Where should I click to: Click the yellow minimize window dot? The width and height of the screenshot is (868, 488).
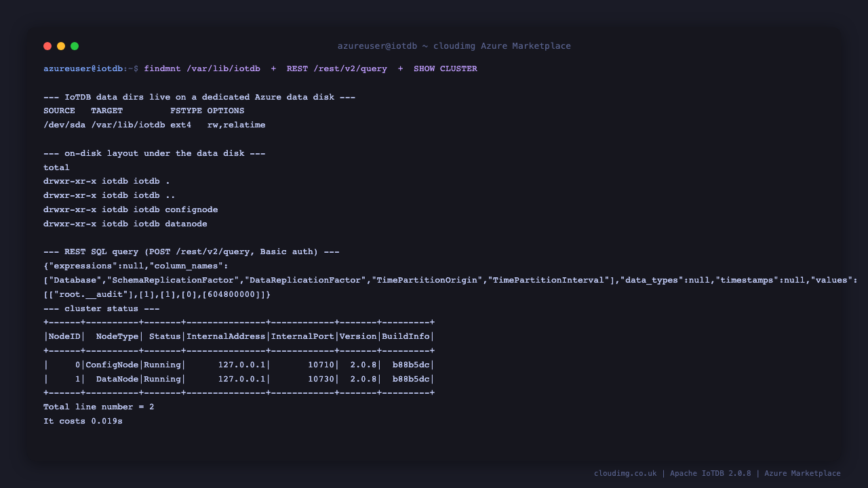(61, 46)
